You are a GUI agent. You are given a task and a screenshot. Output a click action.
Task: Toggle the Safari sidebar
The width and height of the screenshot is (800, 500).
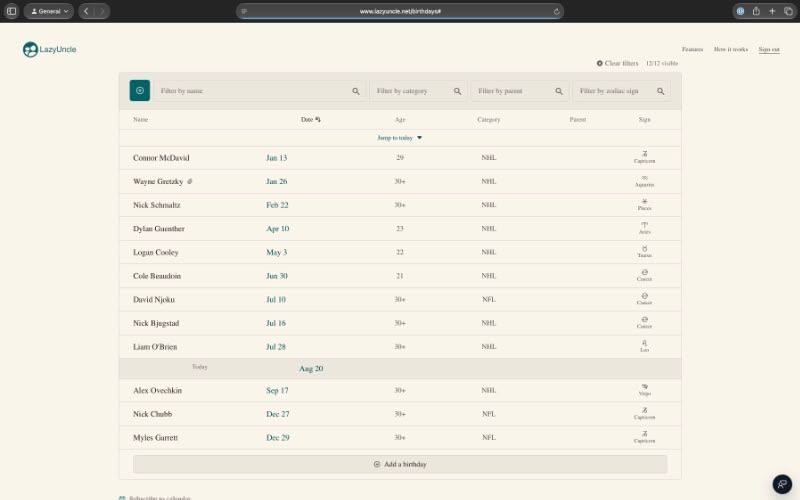coord(11,11)
